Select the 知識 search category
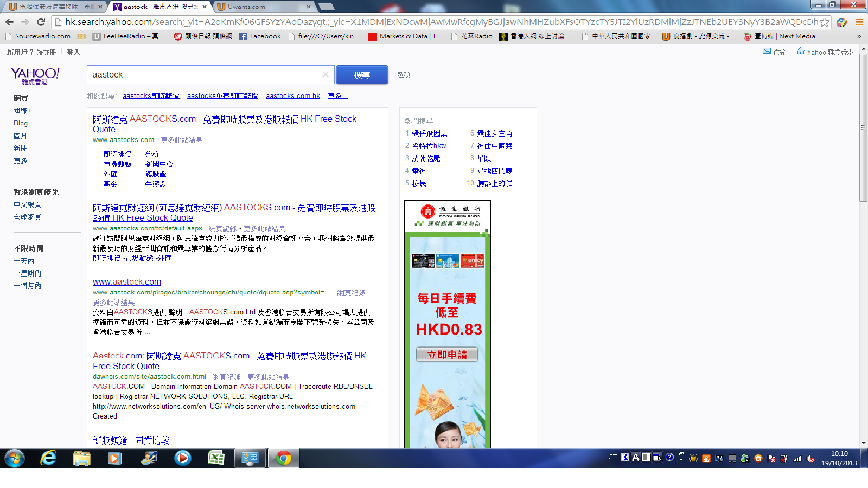 click(x=21, y=111)
